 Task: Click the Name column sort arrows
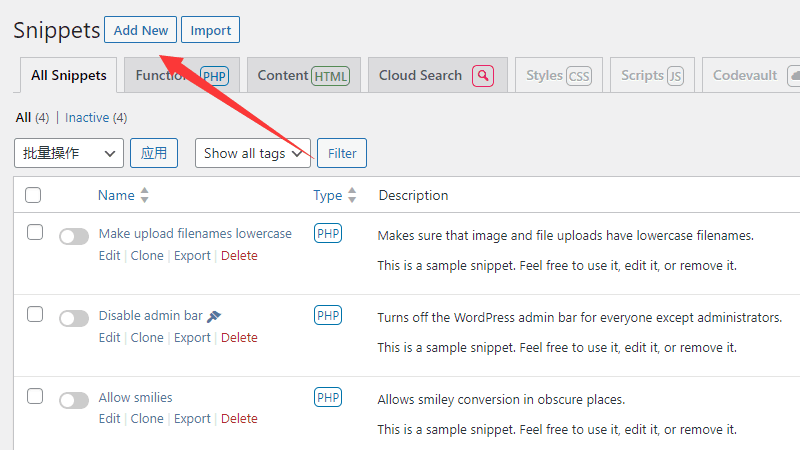click(x=145, y=195)
